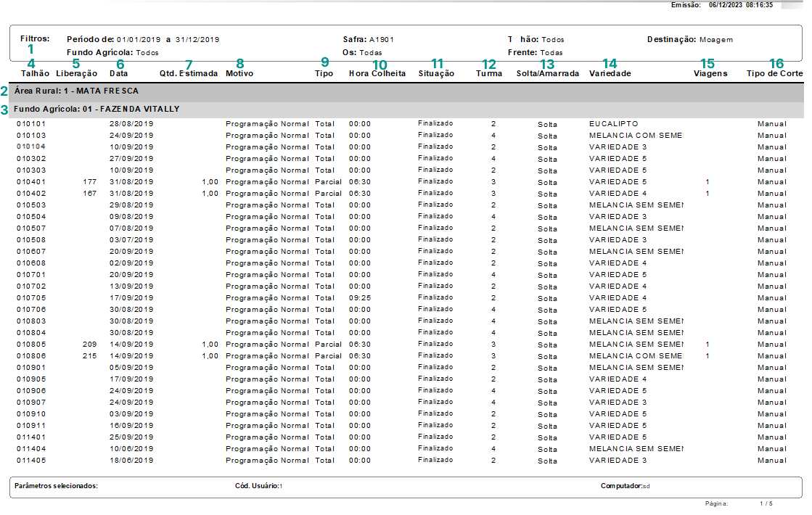Click Liberação value 167
Screen dimensions: 812x515
89,194
